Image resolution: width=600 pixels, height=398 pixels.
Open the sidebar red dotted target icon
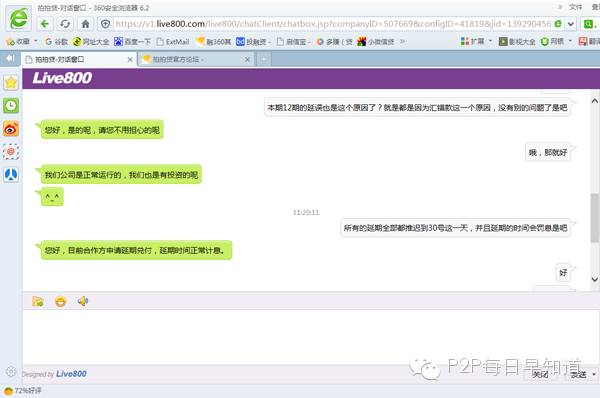[x=11, y=152]
